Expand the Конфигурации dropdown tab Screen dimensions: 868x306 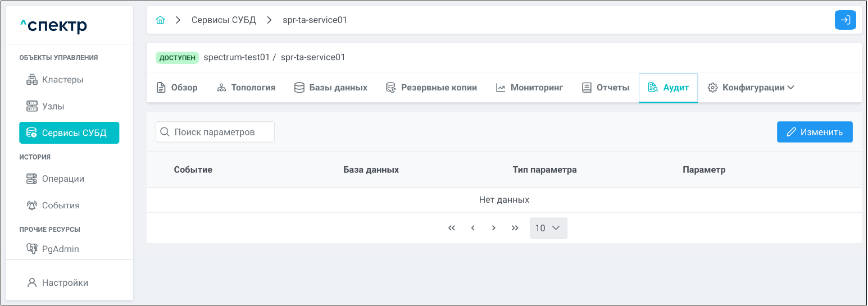coord(751,88)
